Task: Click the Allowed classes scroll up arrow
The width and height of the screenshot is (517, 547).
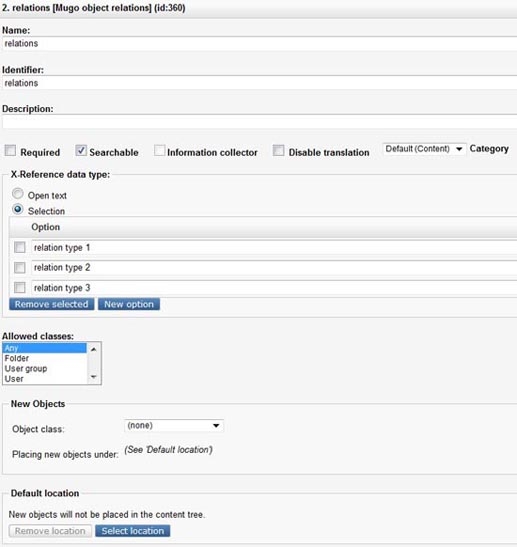Action: coord(93,349)
